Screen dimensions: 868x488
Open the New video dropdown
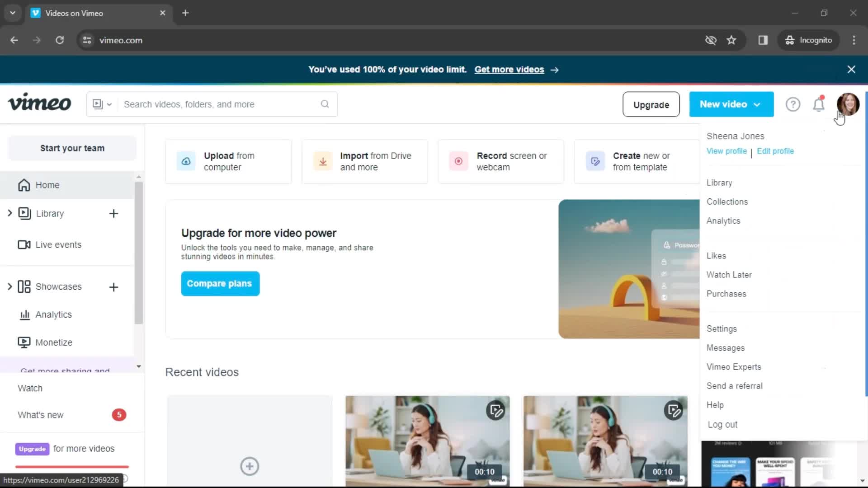pyautogui.click(x=731, y=104)
